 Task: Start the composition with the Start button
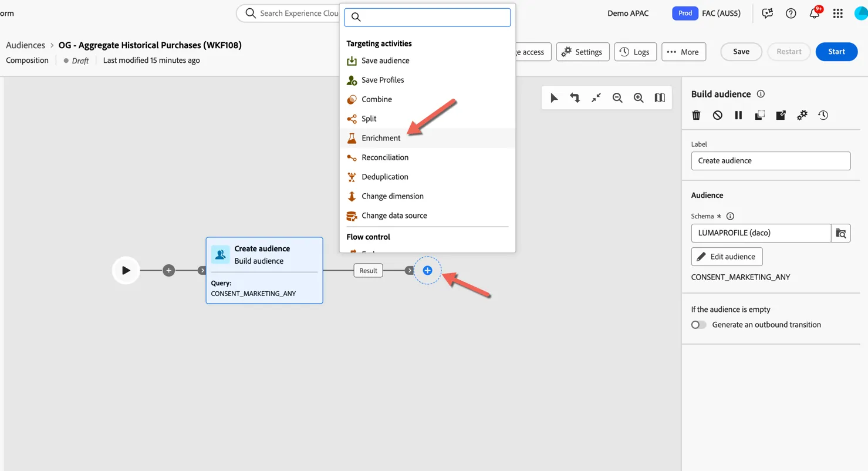click(836, 52)
